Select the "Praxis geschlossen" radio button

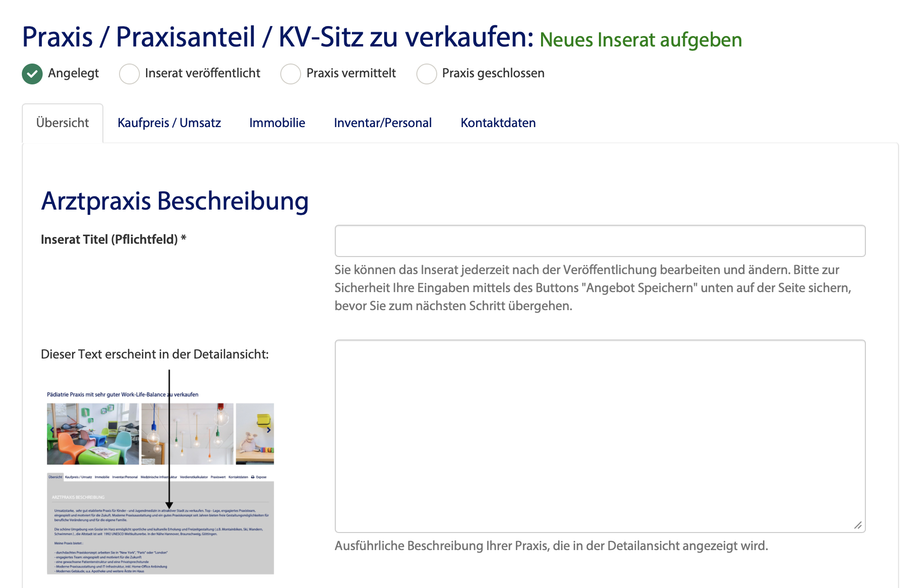(426, 73)
